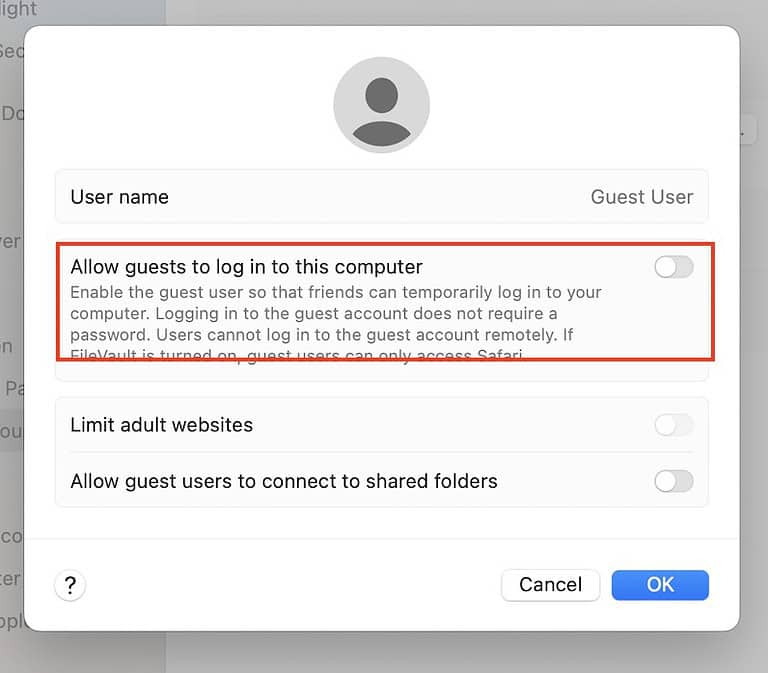The height and width of the screenshot is (673, 768).
Task: Select the partially hidden sidebar item starting with Do
Action: coord(11,114)
